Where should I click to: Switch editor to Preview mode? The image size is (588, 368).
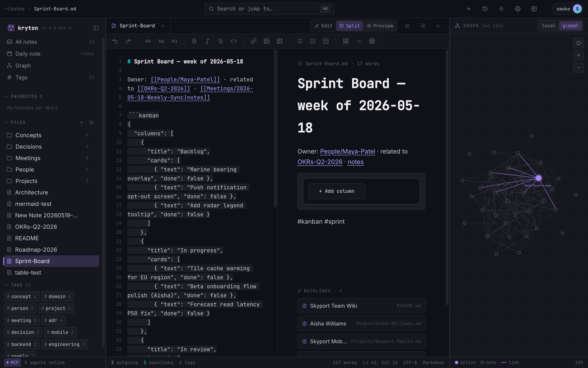pyautogui.click(x=380, y=26)
